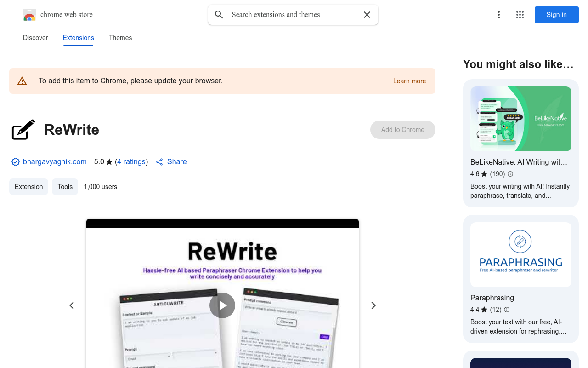588x368 pixels.
Task: Switch to the Discover tab
Action: pyautogui.click(x=35, y=38)
